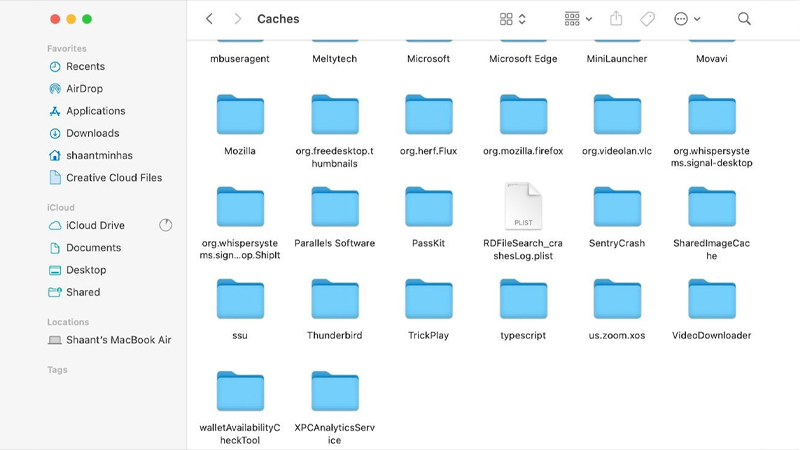The width and height of the screenshot is (800, 450).
Task: Select Shaant's MacBook Air location
Action: click(x=109, y=340)
